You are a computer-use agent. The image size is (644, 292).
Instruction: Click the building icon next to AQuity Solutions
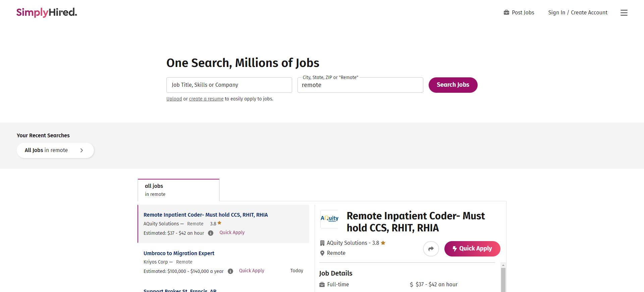click(x=322, y=243)
